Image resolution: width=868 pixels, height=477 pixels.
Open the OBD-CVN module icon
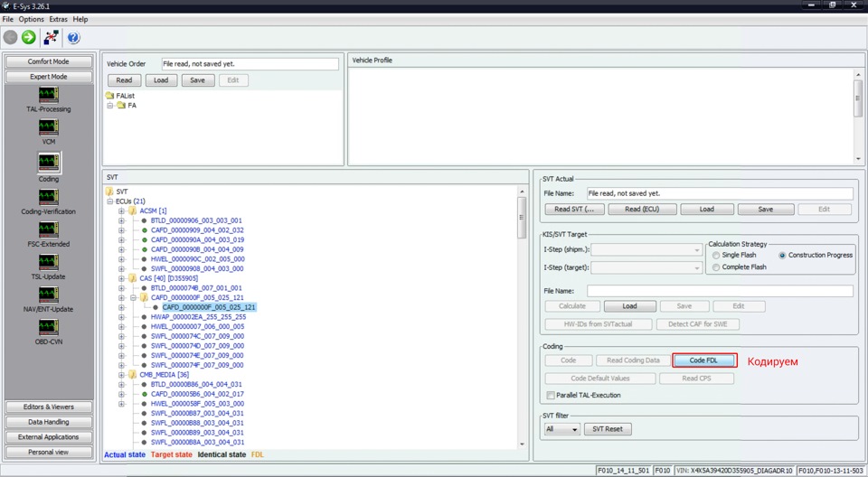(x=49, y=328)
